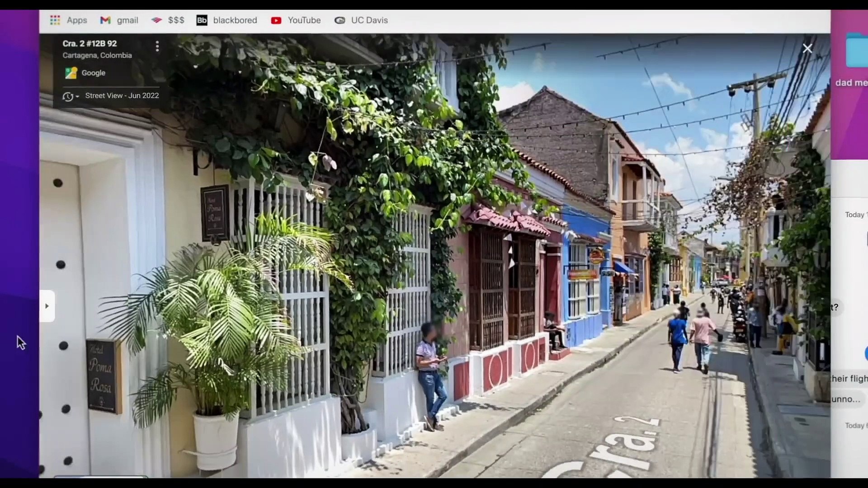The height and width of the screenshot is (488, 868).
Task: Close the Street View with X
Action: pyautogui.click(x=807, y=48)
